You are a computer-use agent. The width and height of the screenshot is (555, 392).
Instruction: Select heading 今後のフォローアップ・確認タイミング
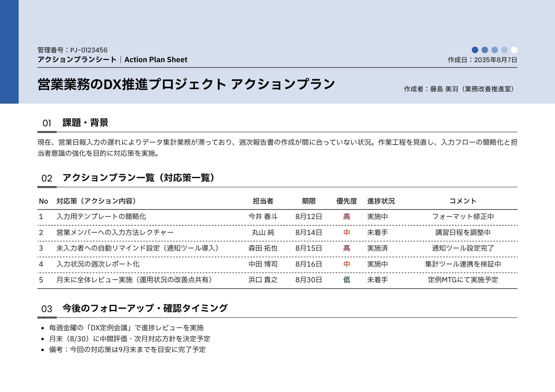point(145,308)
